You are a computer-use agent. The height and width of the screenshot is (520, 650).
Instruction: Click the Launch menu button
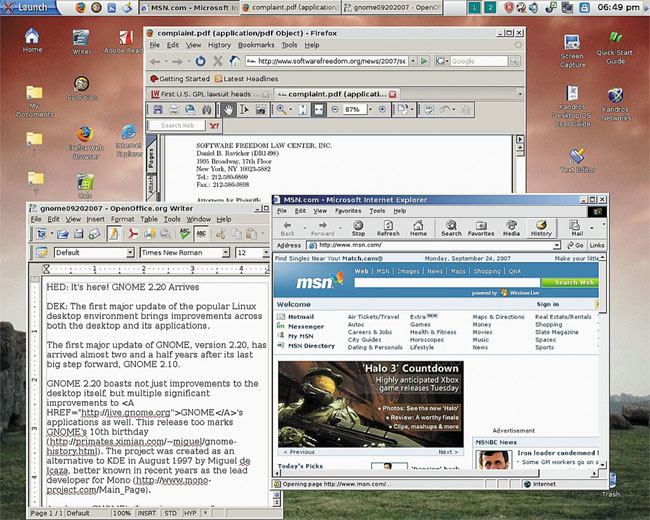(29, 7)
